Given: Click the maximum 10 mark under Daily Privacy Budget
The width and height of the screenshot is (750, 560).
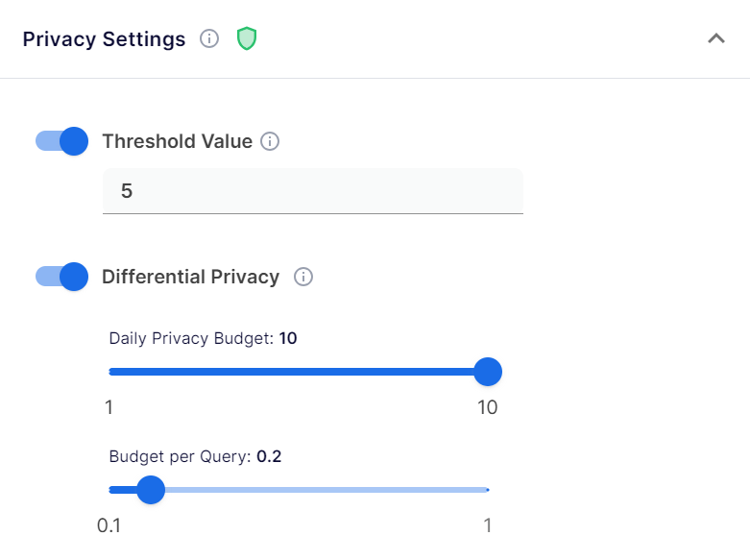Looking at the screenshot, I should (488, 407).
